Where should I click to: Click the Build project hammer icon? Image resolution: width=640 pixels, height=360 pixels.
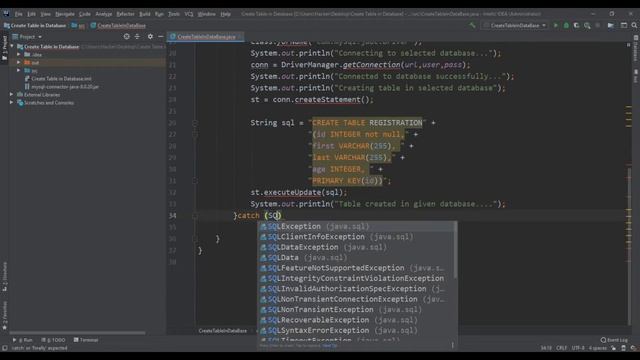pyautogui.click(x=472, y=25)
